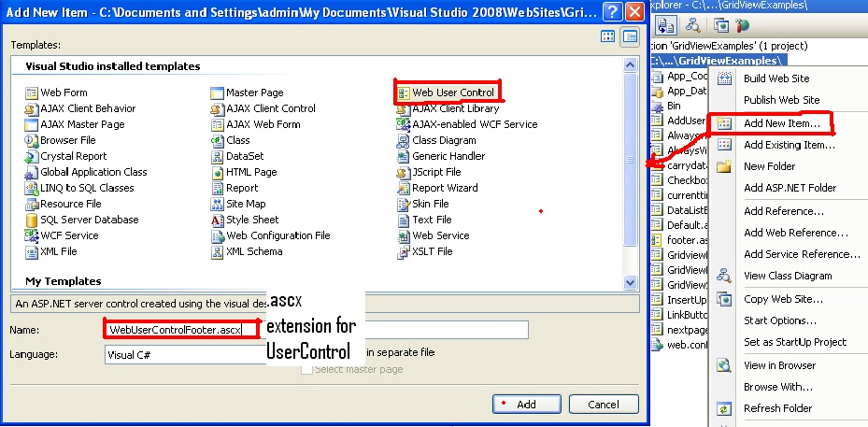Choose Copy Web Site menu entry
The width and height of the screenshot is (868, 427).
coord(783,299)
